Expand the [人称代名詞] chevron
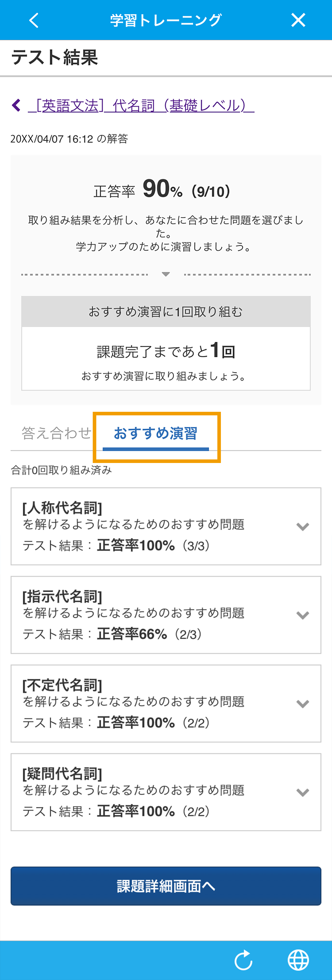This screenshot has width=332, height=980. coord(303,527)
